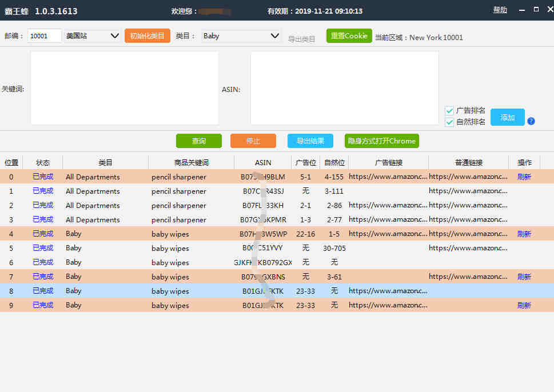Image resolution: width=554 pixels, height=392 pixels.
Task: Click 刷新 link in row 7
Action: click(x=524, y=277)
